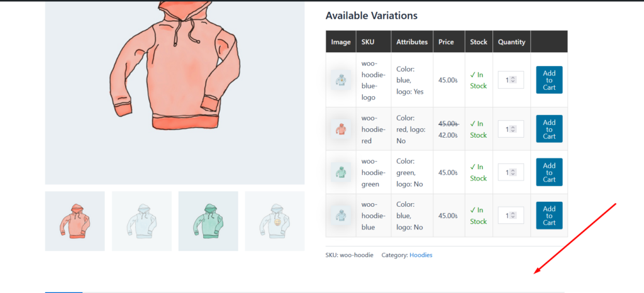This screenshot has height=293, width=644.
Task: Select the green hoodie gallery thumbnail
Action: 208,221
